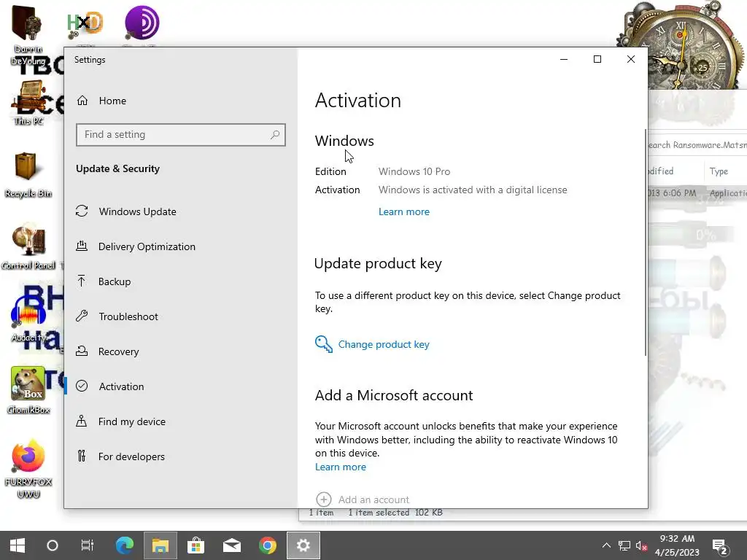The image size is (747, 560).
Task: Select the Recycle Bin icon
Action: point(28,175)
